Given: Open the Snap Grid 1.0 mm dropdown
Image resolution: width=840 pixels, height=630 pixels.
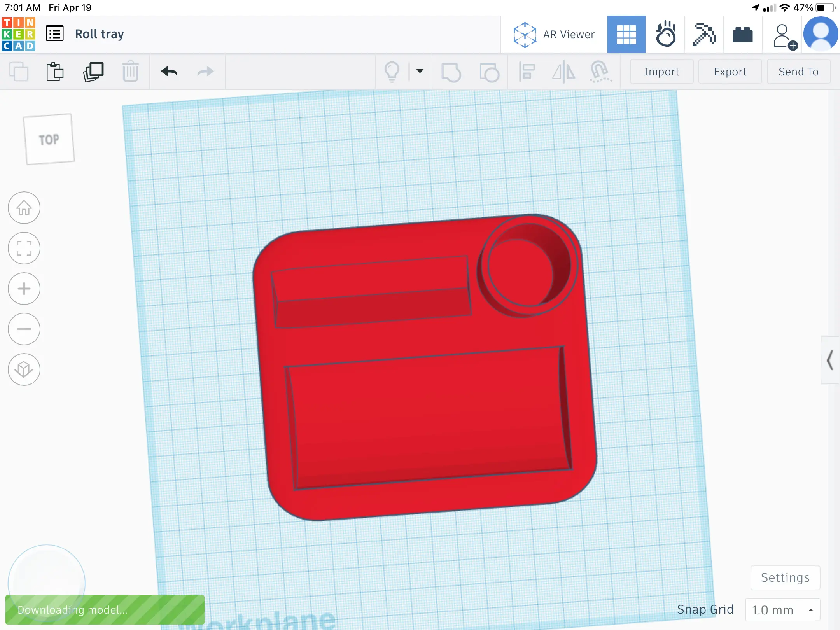Looking at the screenshot, I should 782,610.
